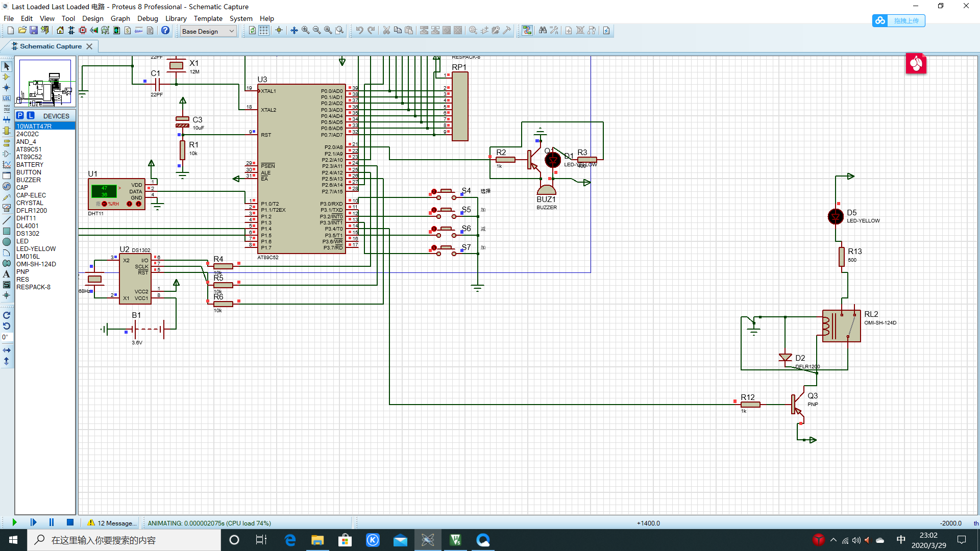Choose the Wire label LBL tool

click(7, 98)
